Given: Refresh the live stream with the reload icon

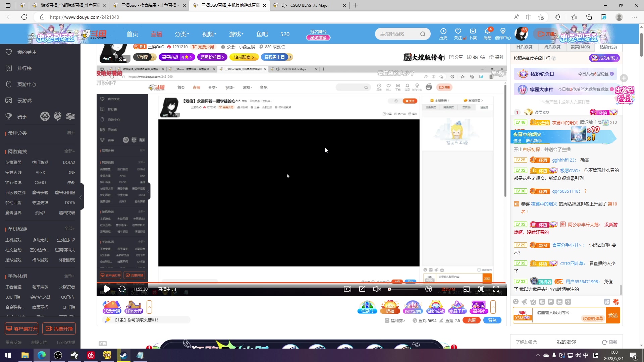Looking at the screenshot, I should (x=122, y=289).
